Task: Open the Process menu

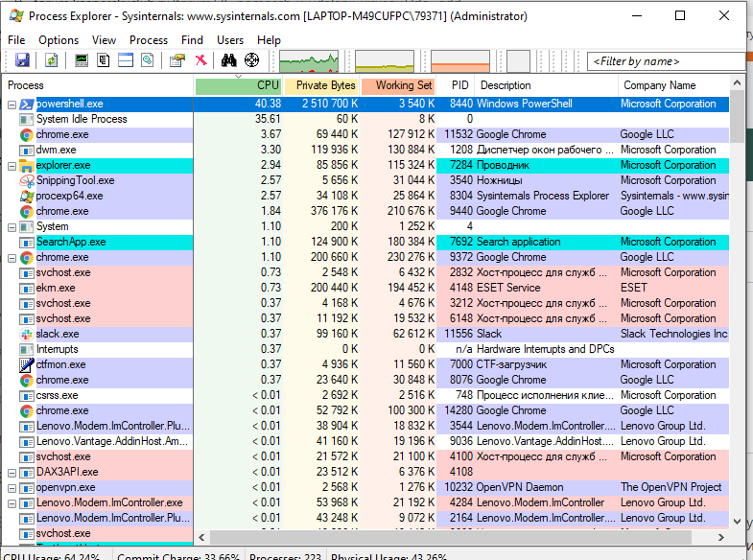Action: (149, 40)
